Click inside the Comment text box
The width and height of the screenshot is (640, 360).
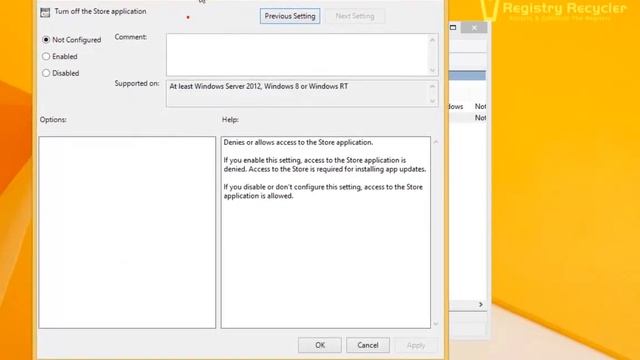298,55
